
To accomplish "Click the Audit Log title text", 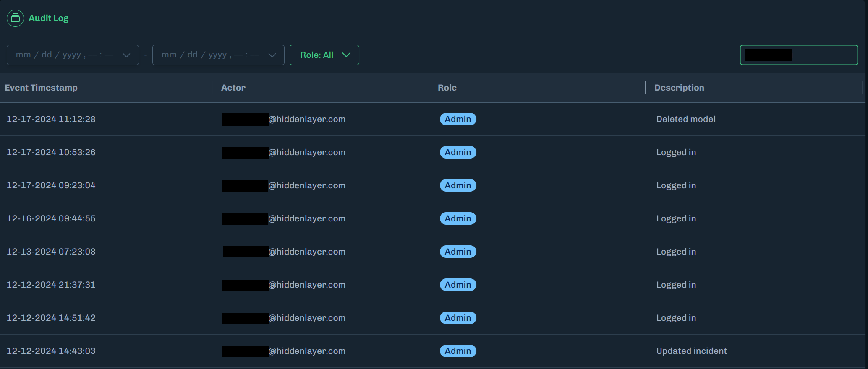I will 49,18.
